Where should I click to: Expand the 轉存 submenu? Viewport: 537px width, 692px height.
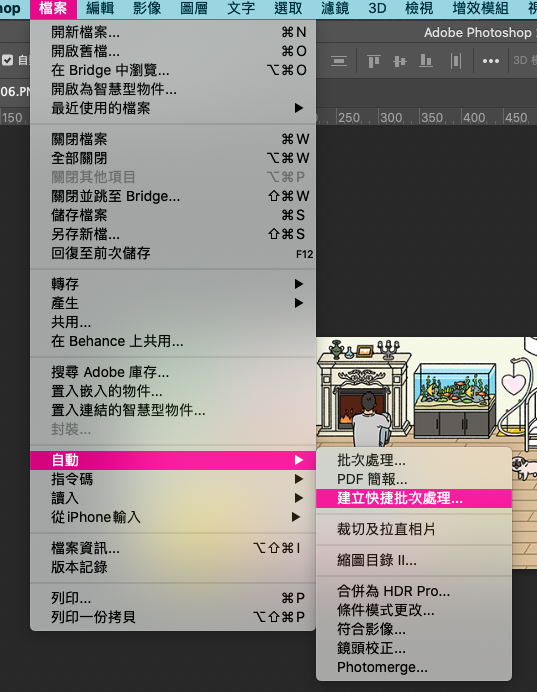[173, 284]
